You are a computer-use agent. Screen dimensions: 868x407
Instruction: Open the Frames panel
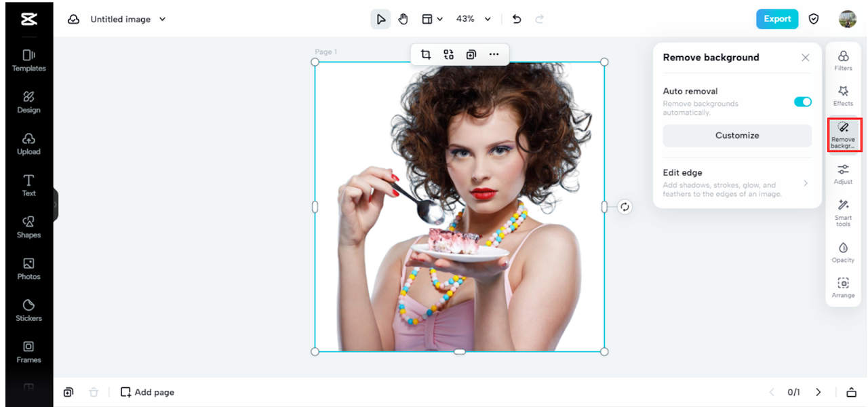pos(28,351)
